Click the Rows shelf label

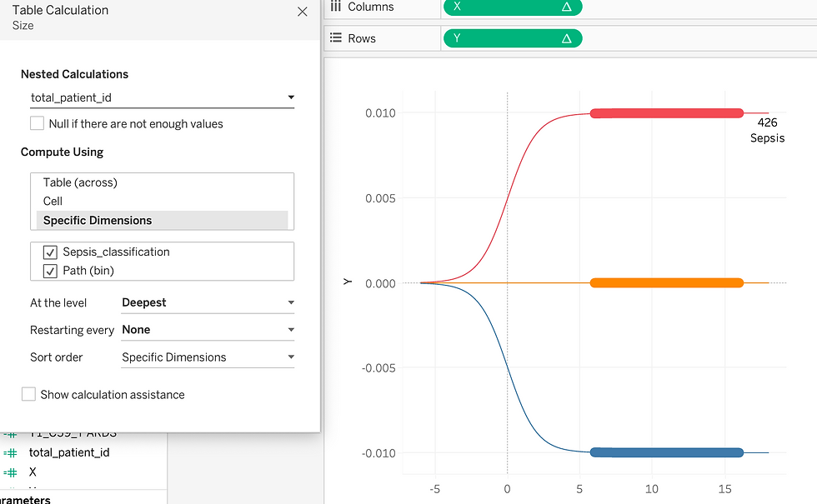coord(362,38)
